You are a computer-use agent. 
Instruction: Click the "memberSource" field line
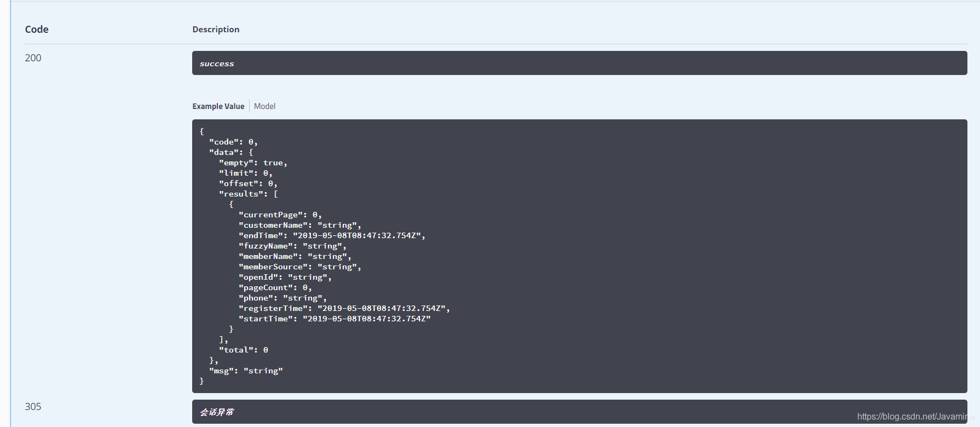point(299,267)
